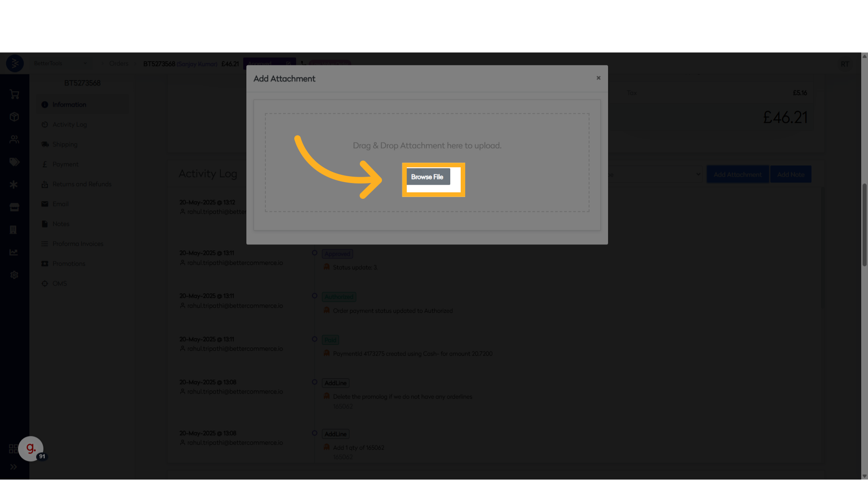
Task: Select Activity Log in side menu
Action: (70, 124)
